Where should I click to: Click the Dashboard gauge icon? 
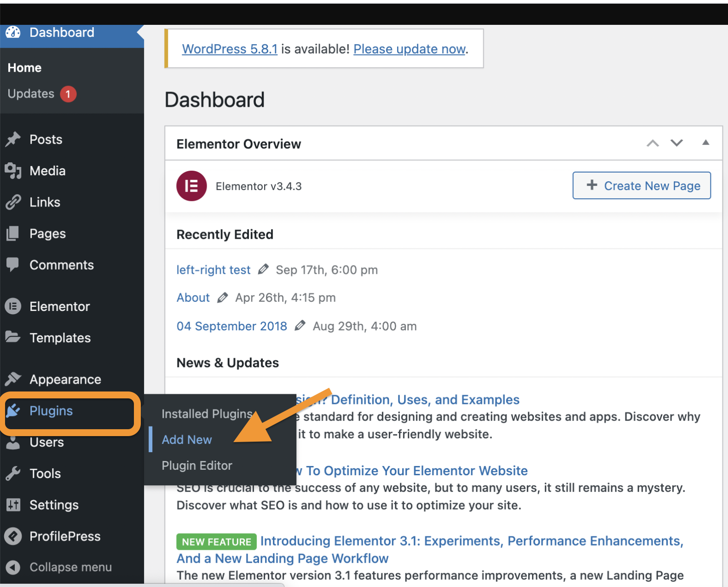13,32
